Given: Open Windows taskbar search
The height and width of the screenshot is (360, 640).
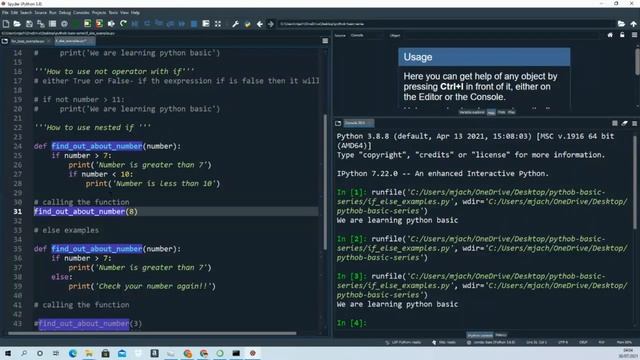Looking at the screenshot, I should point(24,353).
